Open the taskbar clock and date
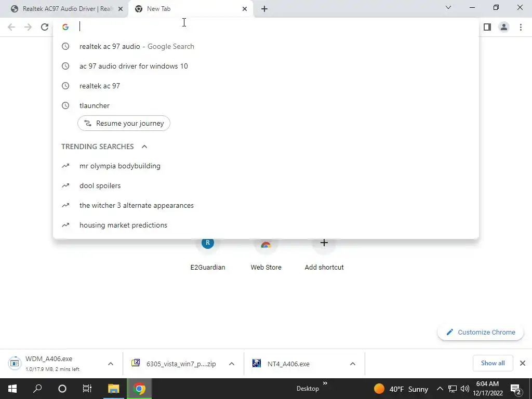Screen dimensions: 532x399 point(488,389)
